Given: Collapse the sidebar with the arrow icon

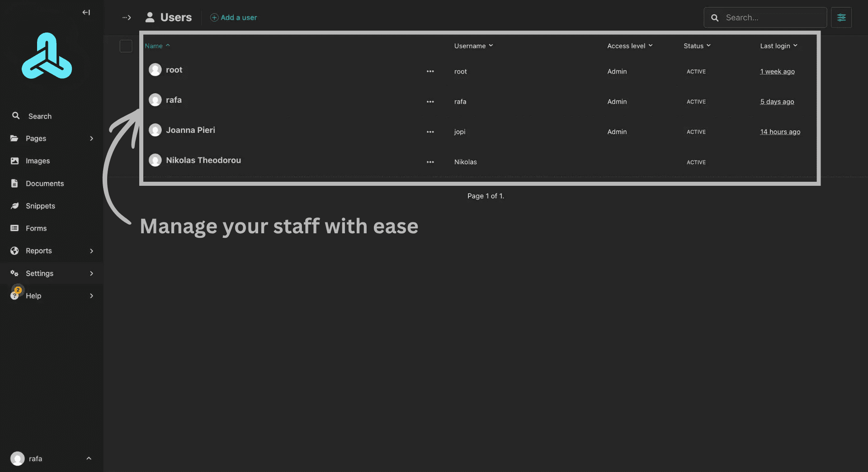Looking at the screenshot, I should [86, 13].
